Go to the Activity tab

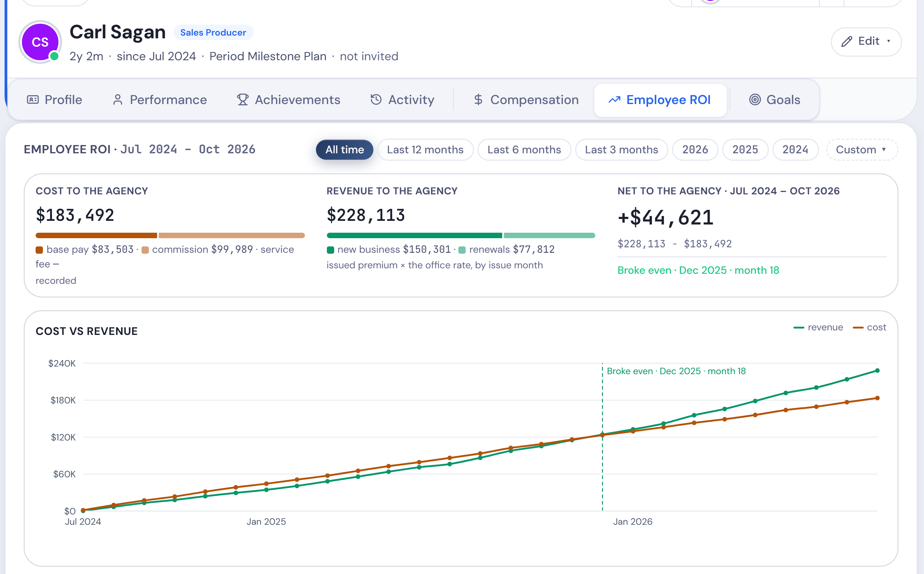[402, 100]
